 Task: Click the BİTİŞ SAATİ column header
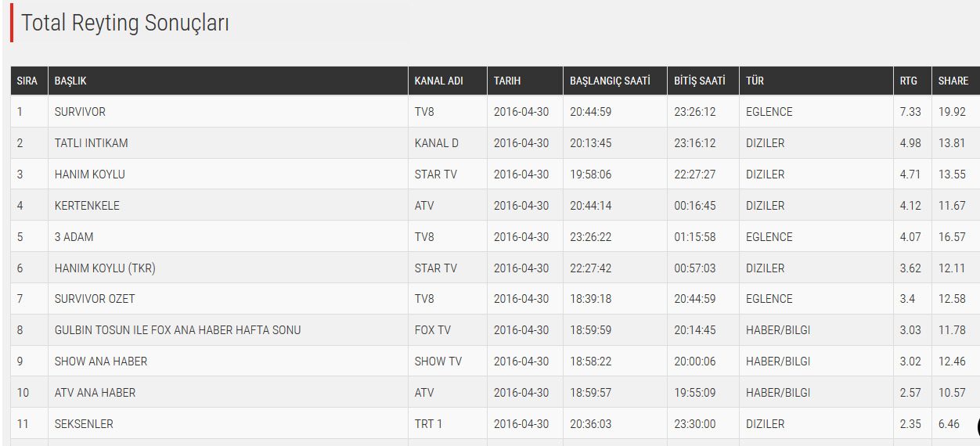click(700, 81)
